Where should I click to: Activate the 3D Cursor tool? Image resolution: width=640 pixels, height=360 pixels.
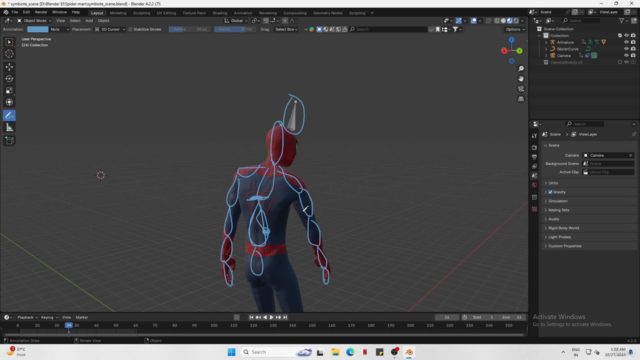pyautogui.click(x=9, y=53)
